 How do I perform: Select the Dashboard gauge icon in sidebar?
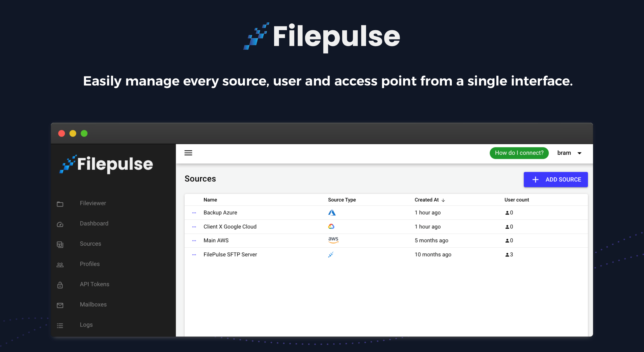click(60, 225)
